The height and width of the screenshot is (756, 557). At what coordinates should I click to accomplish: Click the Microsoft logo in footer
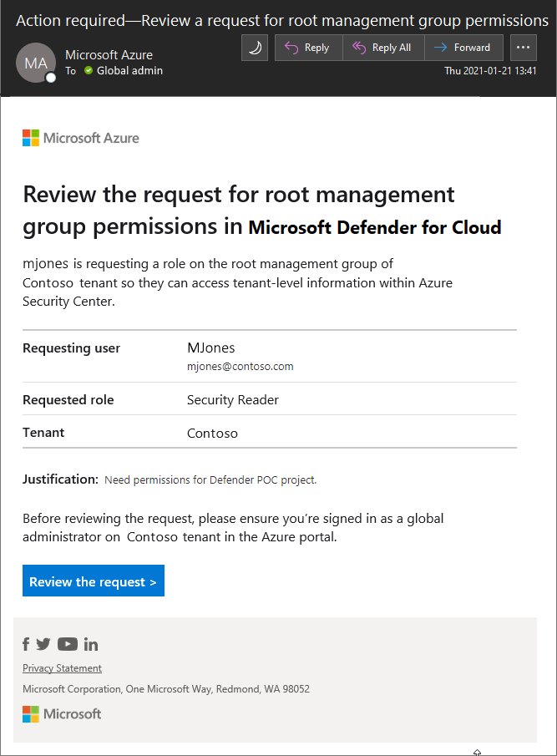pos(62,714)
